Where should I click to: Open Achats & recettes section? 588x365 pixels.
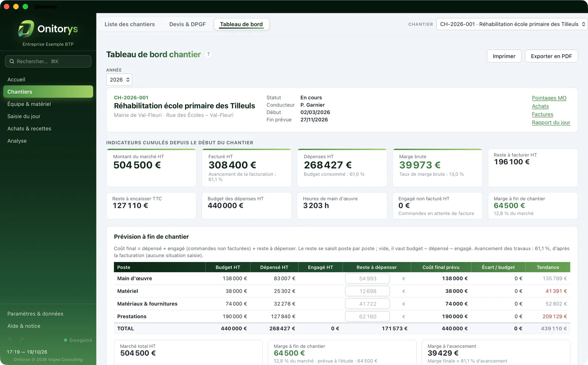coord(48,128)
